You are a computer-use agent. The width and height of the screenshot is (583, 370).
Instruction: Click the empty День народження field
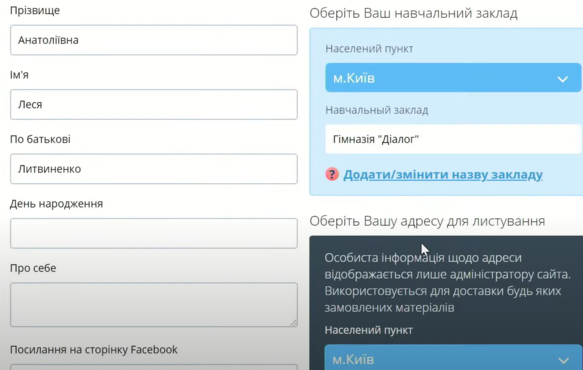coord(154,233)
